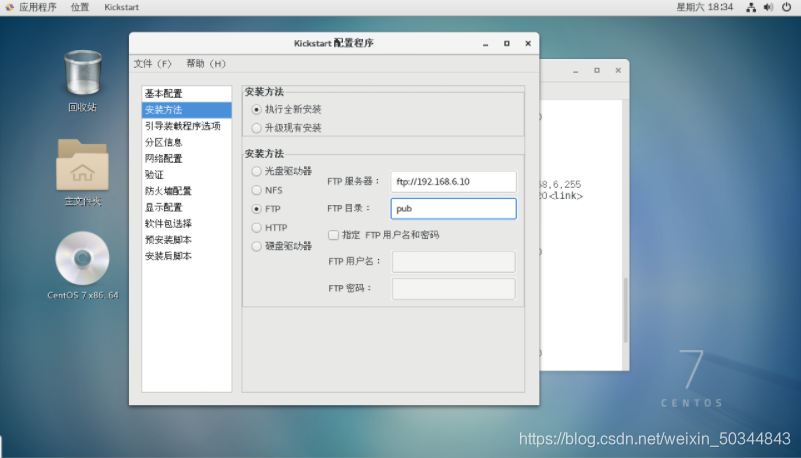Select 安装后脚本 in the sidebar list
Screen dimensions: 801x458
pos(186,256)
